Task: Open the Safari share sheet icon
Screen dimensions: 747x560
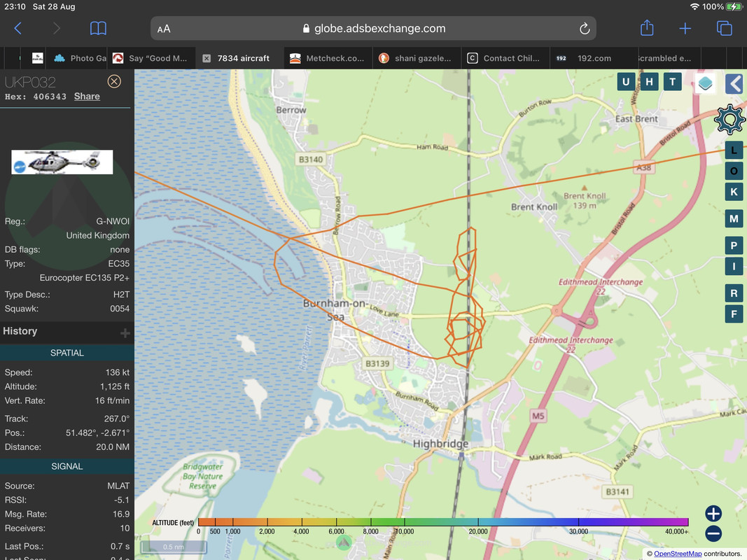Action: point(646,28)
